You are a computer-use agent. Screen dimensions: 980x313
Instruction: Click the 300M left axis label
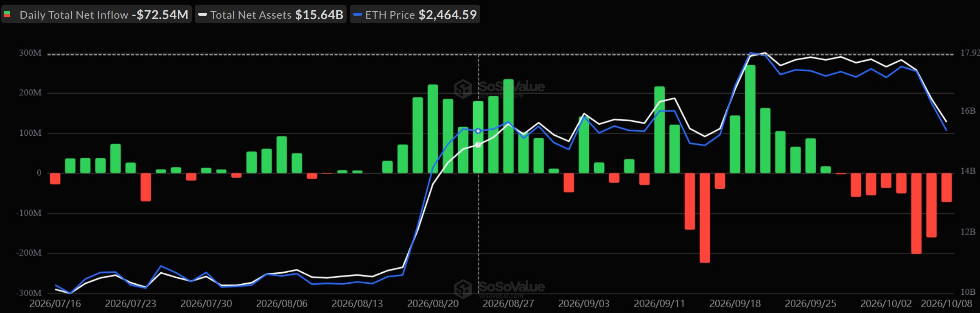pyautogui.click(x=31, y=53)
